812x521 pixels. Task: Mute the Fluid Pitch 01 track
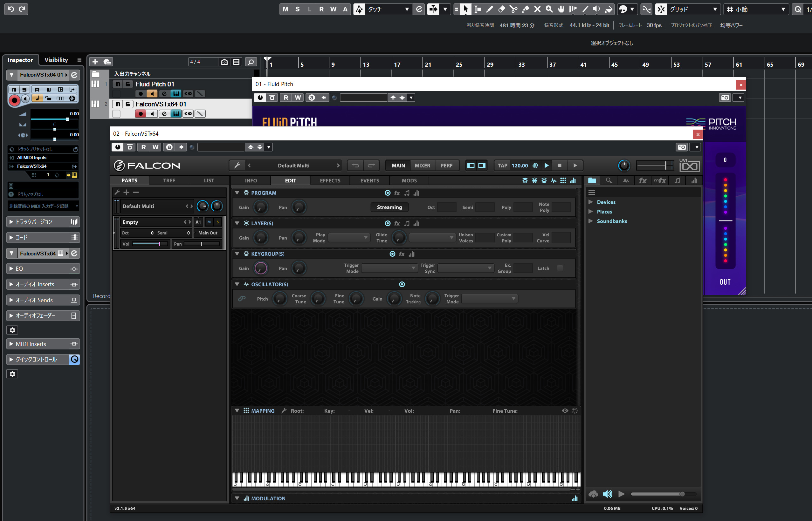[117, 84]
